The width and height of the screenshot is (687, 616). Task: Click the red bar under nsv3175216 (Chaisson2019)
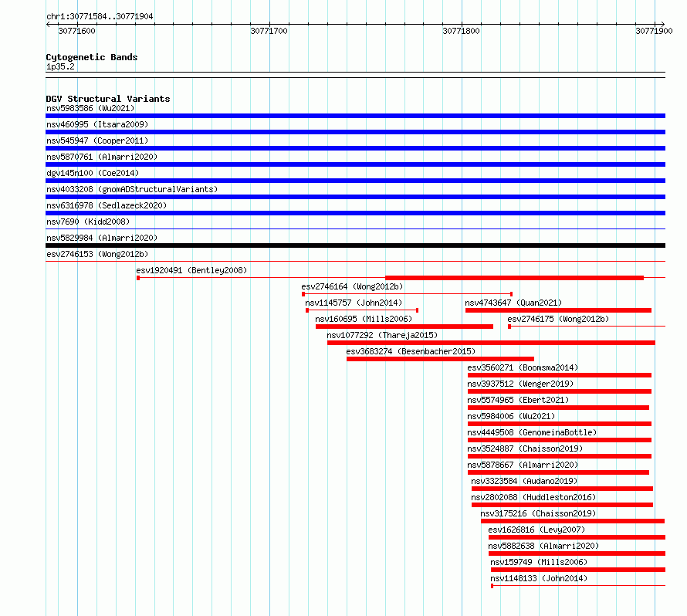(x=573, y=521)
